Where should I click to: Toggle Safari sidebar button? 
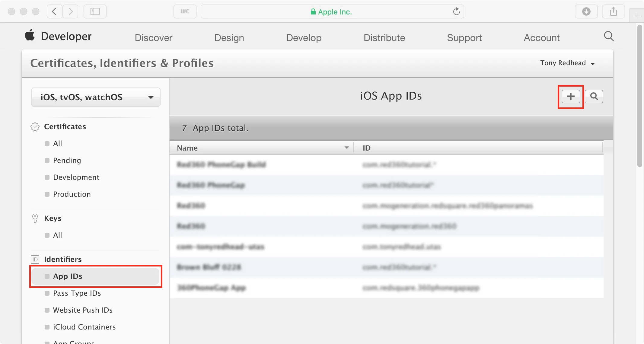coord(95,11)
